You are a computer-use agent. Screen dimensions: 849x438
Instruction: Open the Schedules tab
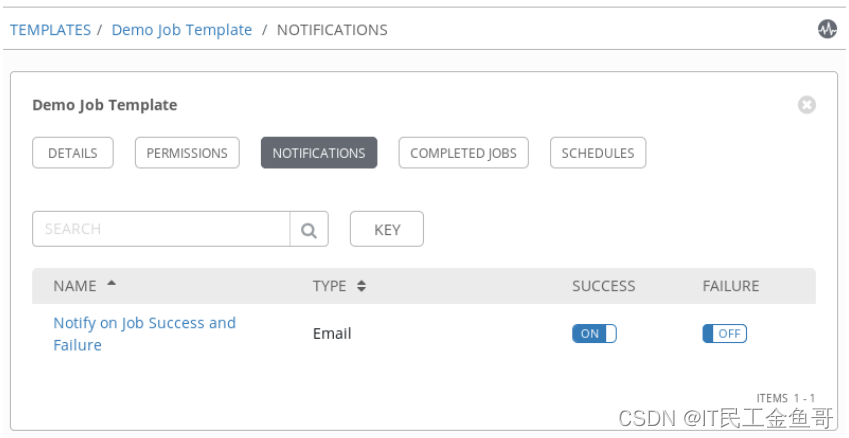tap(598, 153)
